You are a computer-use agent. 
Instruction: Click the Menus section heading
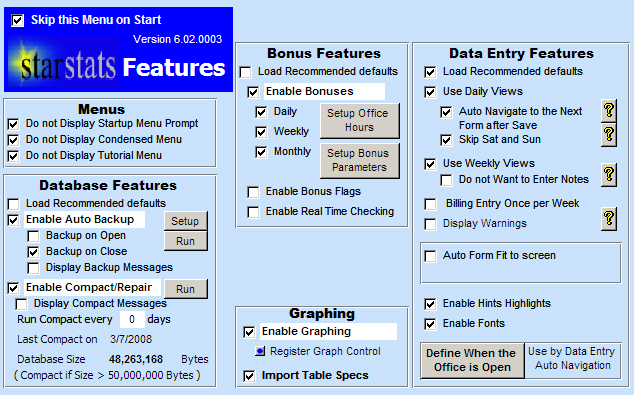(101, 109)
